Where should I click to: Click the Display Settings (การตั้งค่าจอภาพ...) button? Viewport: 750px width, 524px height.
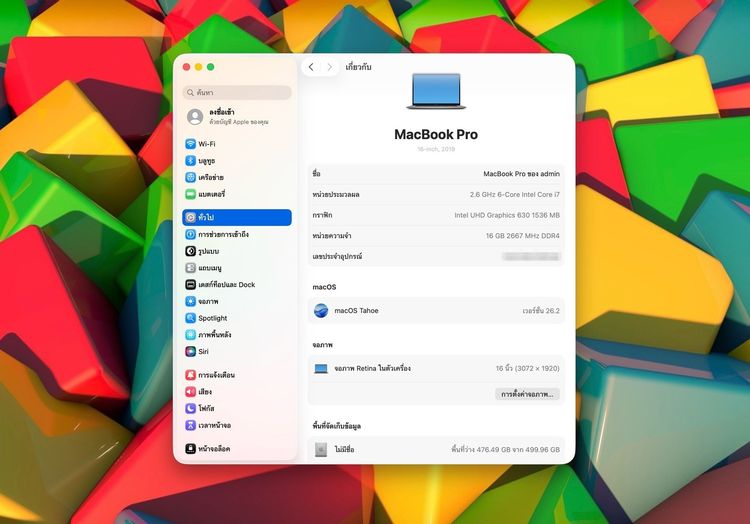pos(527,394)
